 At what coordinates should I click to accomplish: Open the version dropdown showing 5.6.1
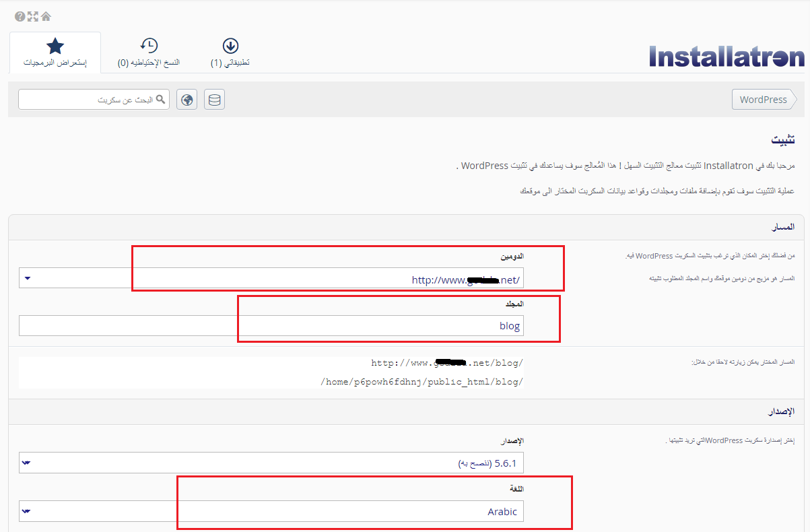(271, 463)
